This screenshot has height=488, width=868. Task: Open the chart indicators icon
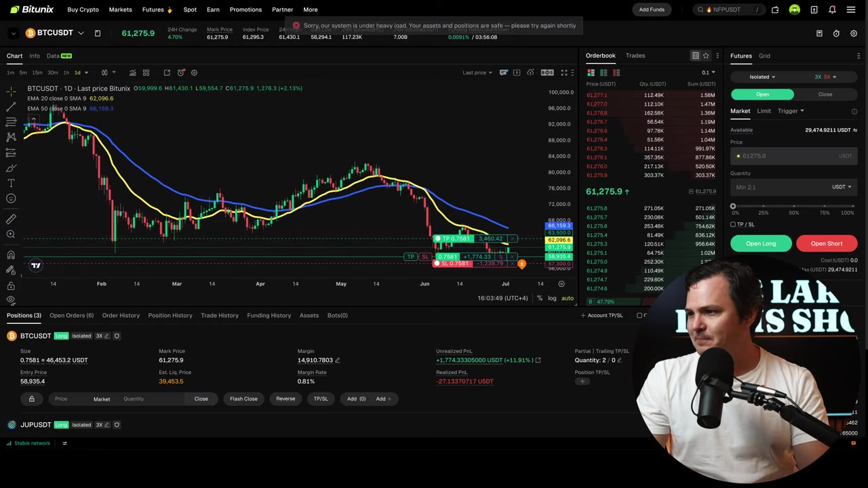(132, 73)
